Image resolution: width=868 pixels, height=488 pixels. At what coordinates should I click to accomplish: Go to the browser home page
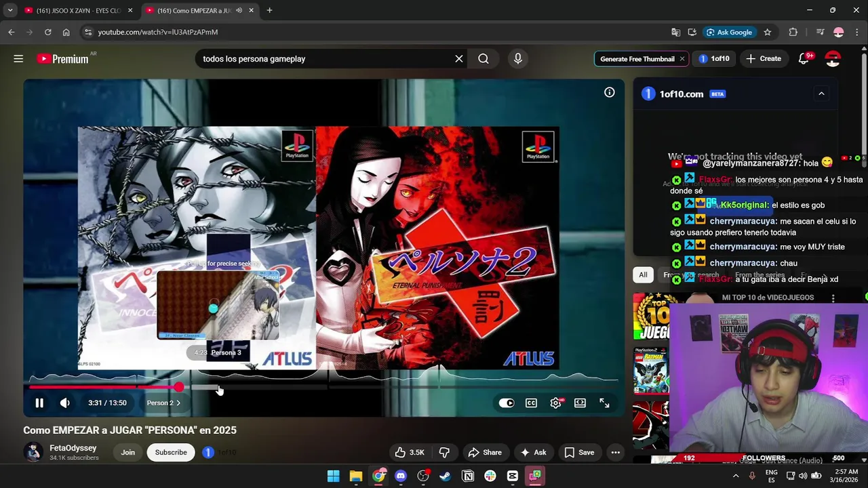[66, 32]
